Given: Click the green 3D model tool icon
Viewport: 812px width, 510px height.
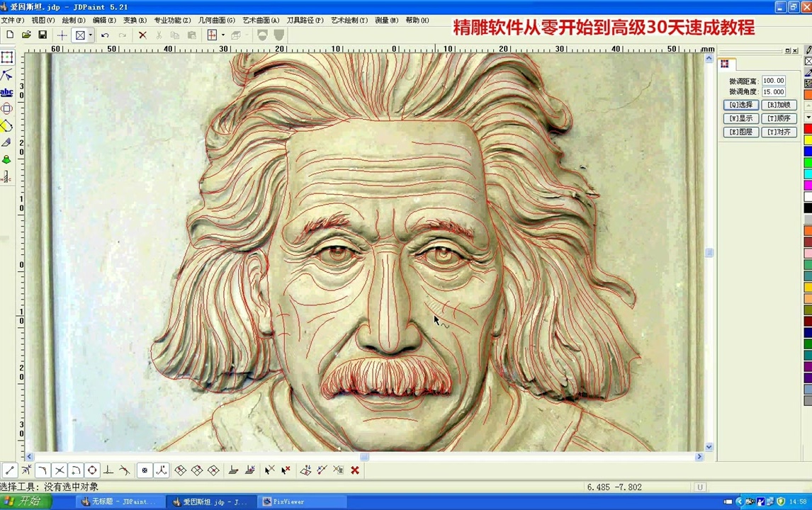Looking at the screenshot, I should point(7,160).
